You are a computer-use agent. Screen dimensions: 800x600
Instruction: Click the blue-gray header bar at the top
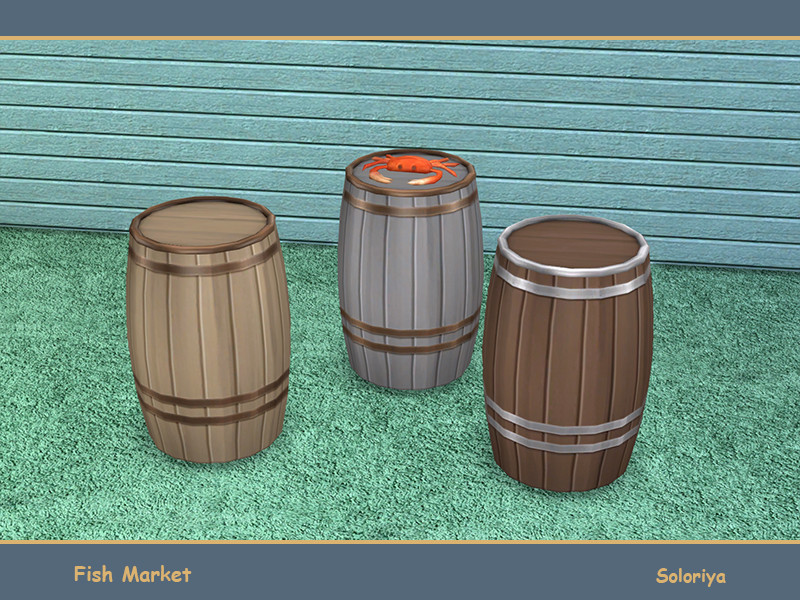pyautogui.click(x=400, y=18)
